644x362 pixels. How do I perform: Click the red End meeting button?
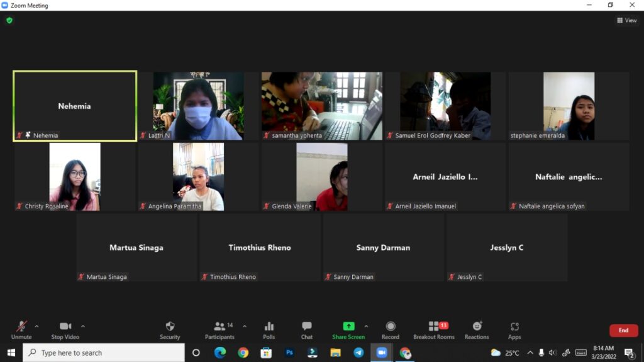[x=623, y=331]
